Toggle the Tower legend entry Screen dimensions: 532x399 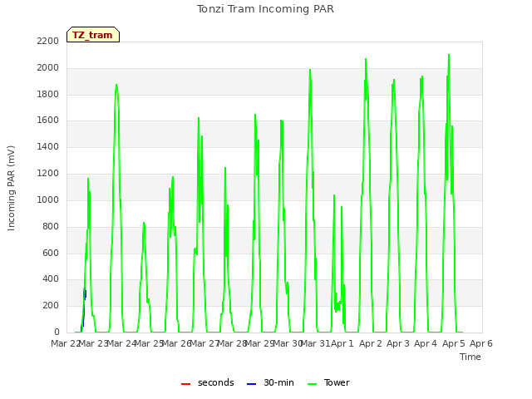(x=328, y=382)
